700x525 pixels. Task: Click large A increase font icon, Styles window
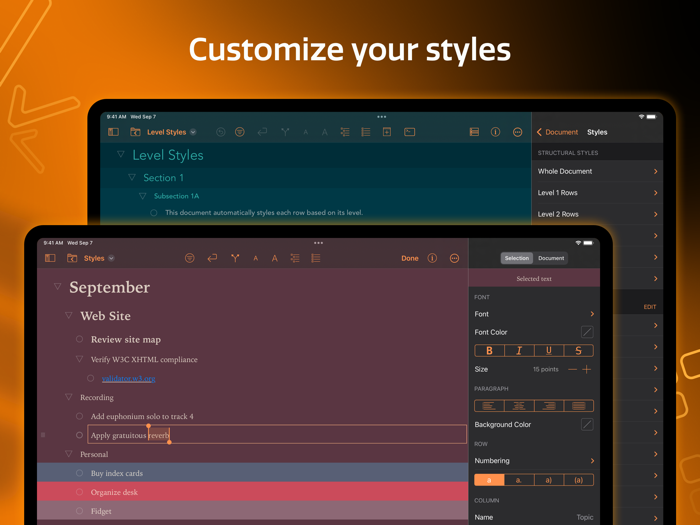[275, 258]
